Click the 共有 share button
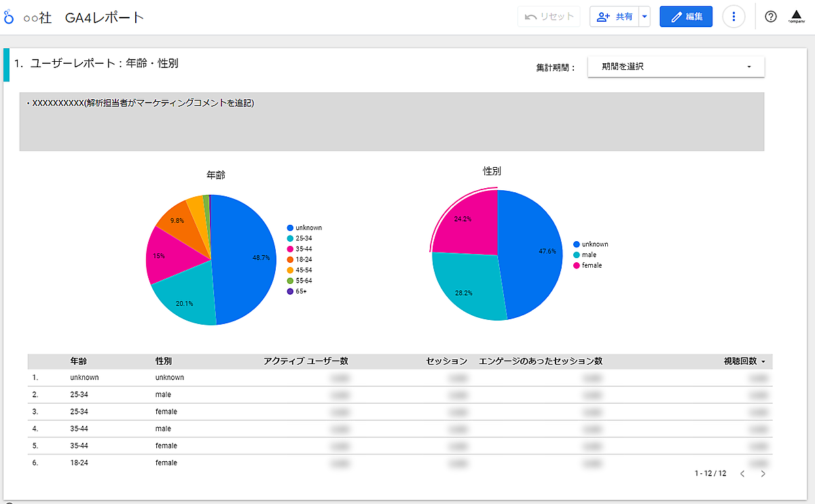This screenshot has height=504, width=815. (615, 17)
